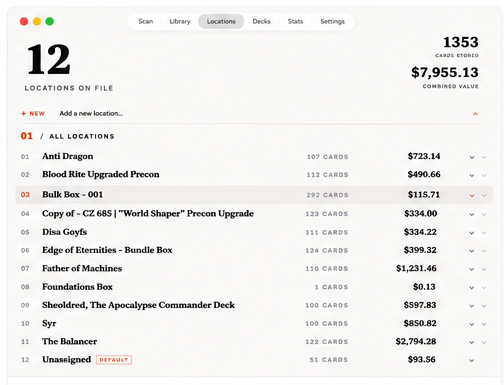Click faint gray chevron on Foundations Box row
Viewport: 504px width, 385px height.
[484, 288]
